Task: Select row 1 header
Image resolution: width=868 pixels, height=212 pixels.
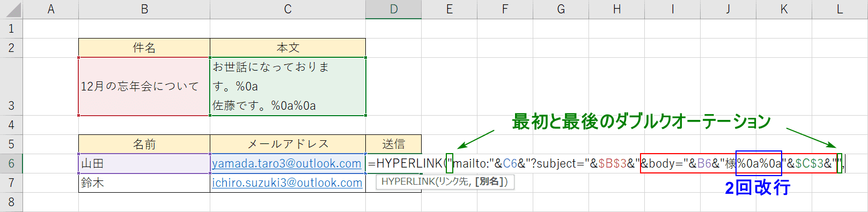Action: [x=11, y=28]
